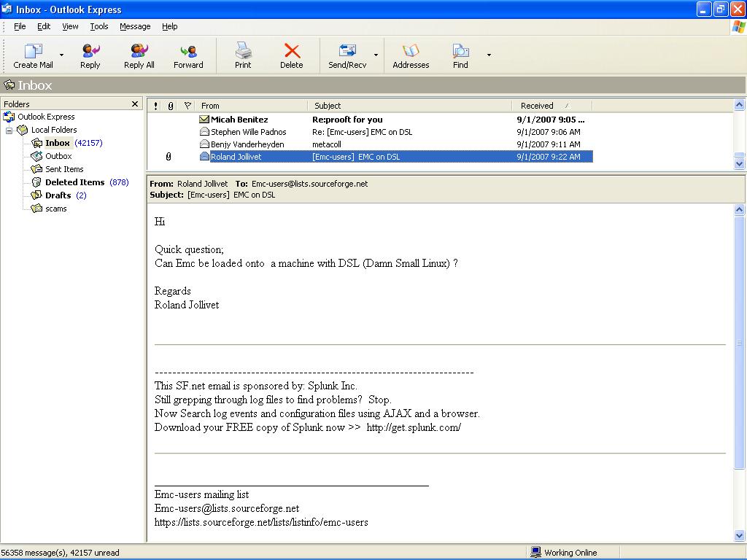Open the Sent Items folder
Screen dimensions: 747x560
(x=64, y=169)
